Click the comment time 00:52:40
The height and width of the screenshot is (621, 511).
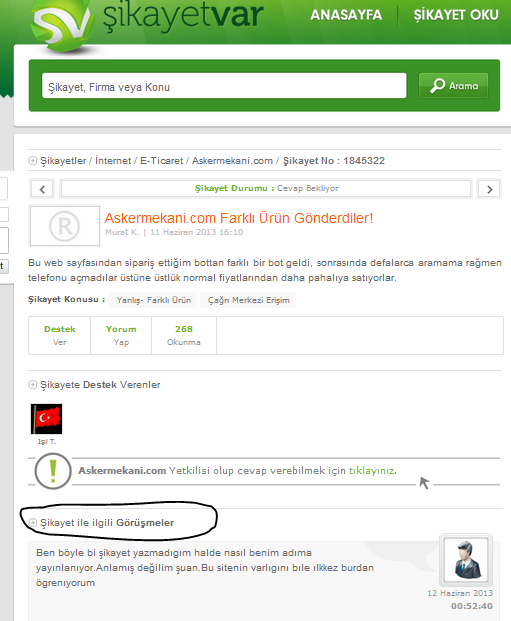(x=471, y=606)
